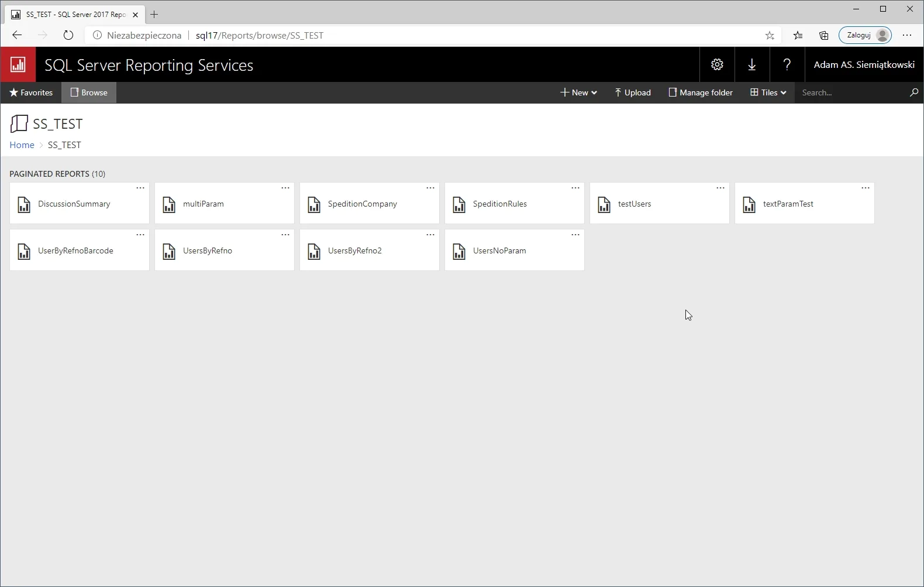Viewport: 924px width, 587px height.
Task: Open textParamTest report ellipsis menu
Action: (866, 188)
